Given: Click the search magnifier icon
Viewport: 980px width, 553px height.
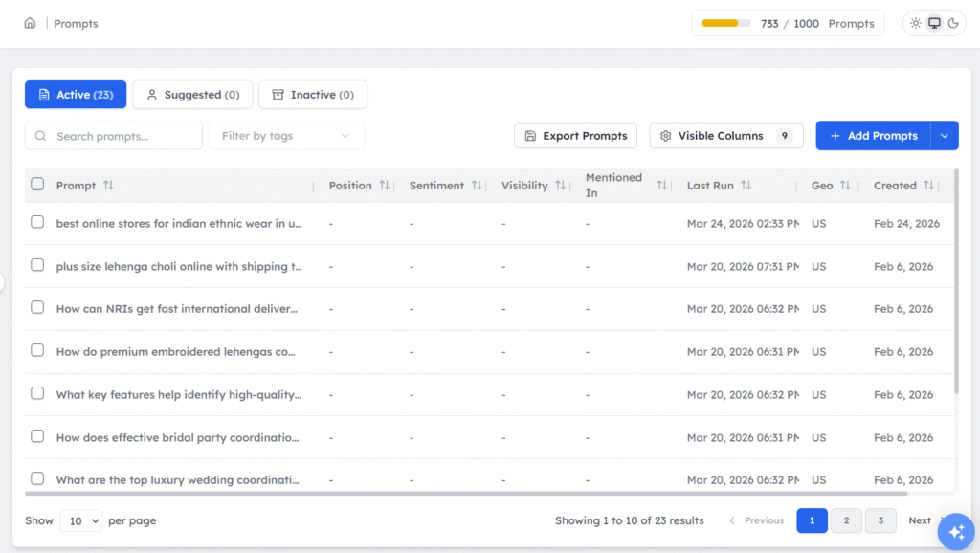Looking at the screenshot, I should coord(40,136).
